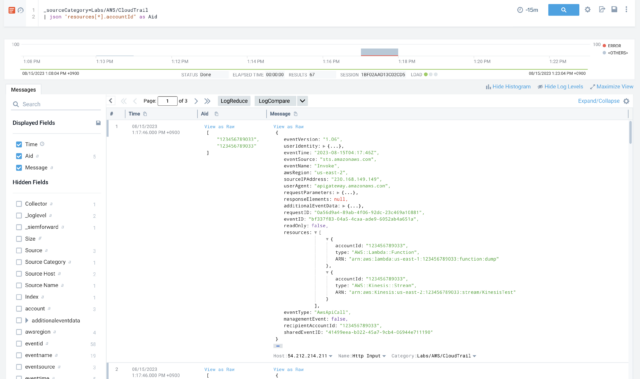Click the icon in the Aid column header
Image resolution: width=640 pixels, height=379 pixels.
216,114
